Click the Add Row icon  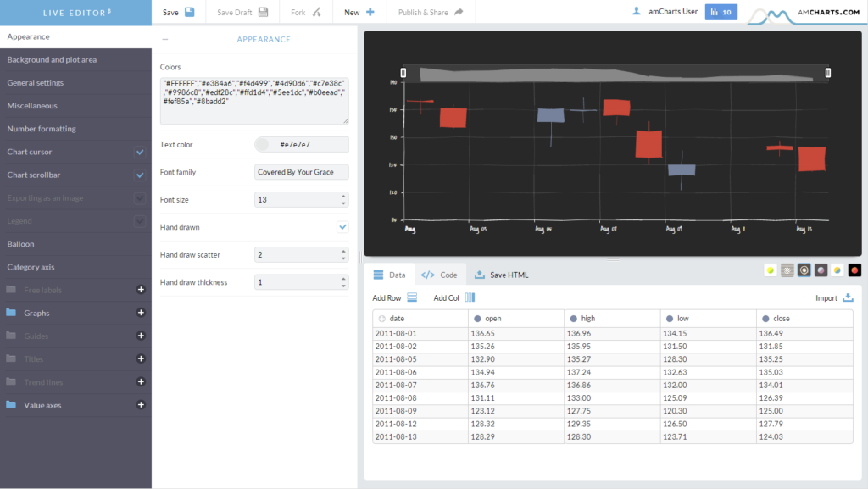413,297
